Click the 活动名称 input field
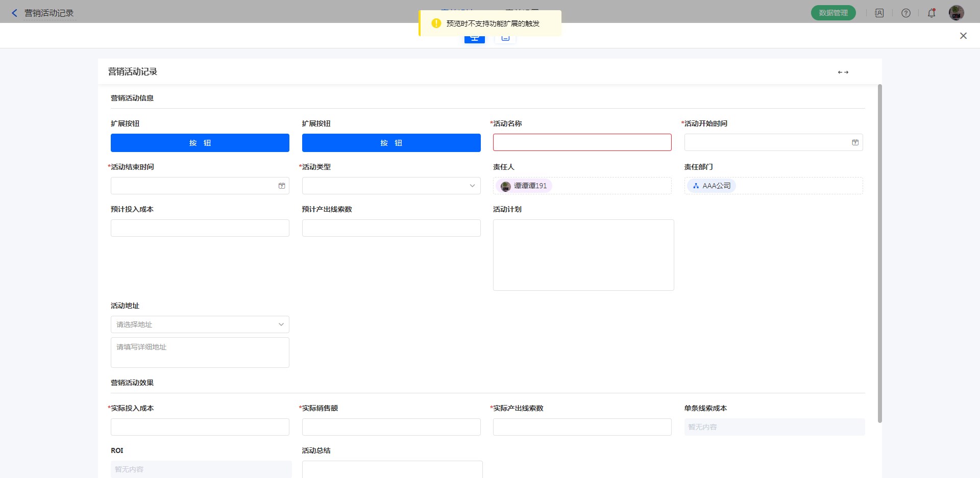 point(582,142)
